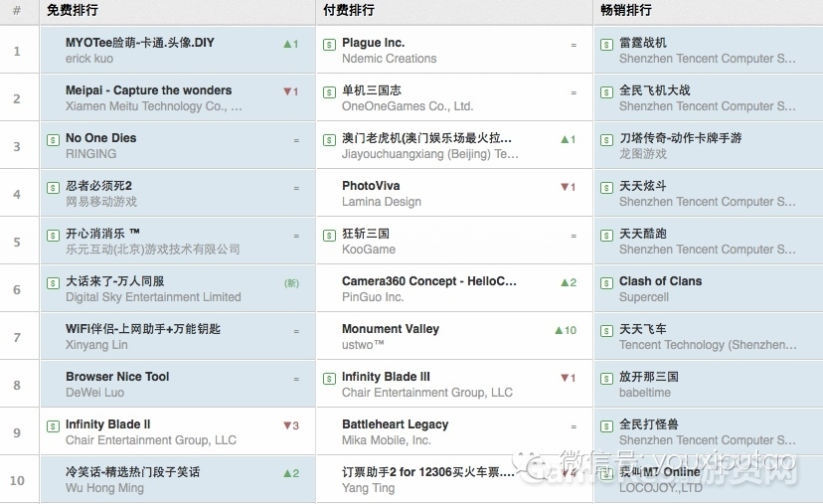Viewport: 823px width, 504px height.
Task: Click developer name erick kuo
Action: click(x=89, y=59)
